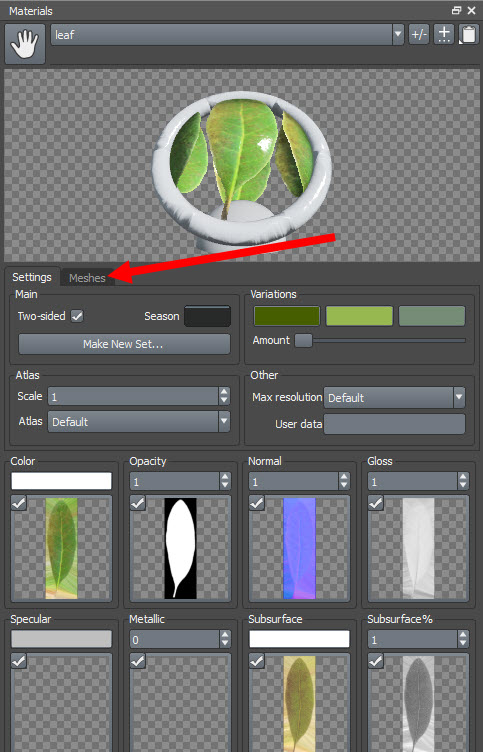The image size is (483, 752).
Task: Click the Season color swatch
Action: tap(207, 316)
